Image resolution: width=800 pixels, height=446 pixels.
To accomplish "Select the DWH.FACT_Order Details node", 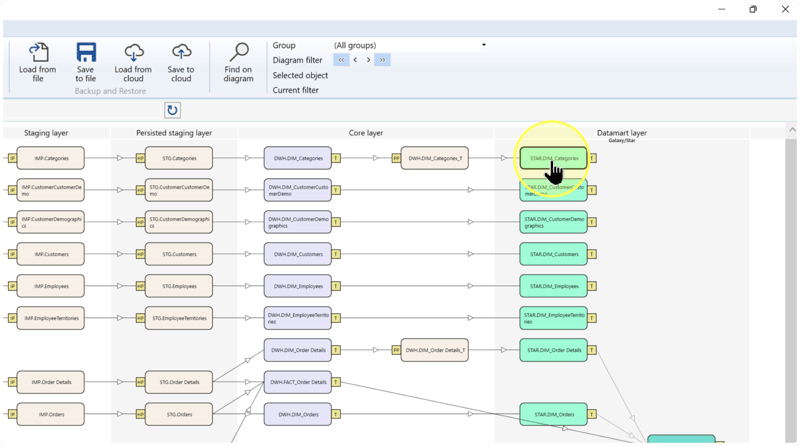I will tap(297, 382).
